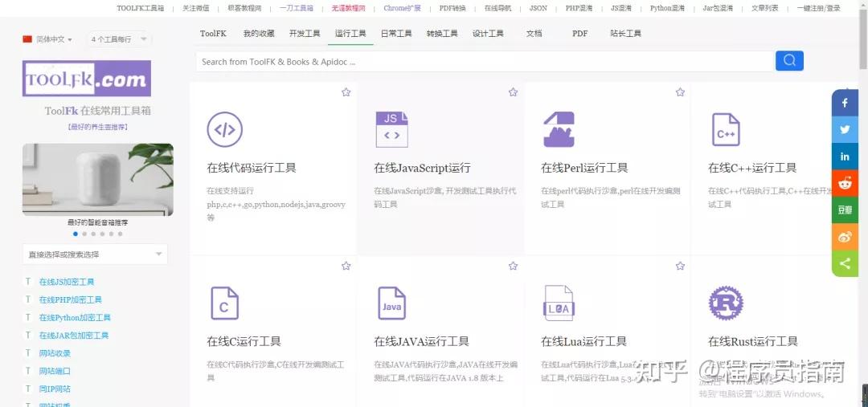Click the blue search button

pyautogui.click(x=789, y=61)
